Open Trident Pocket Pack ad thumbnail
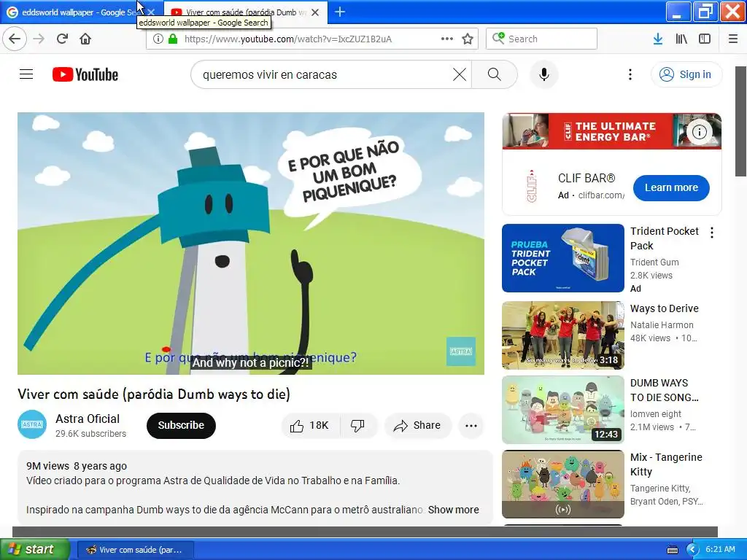Image resolution: width=747 pixels, height=560 pixels. [563, 258]
